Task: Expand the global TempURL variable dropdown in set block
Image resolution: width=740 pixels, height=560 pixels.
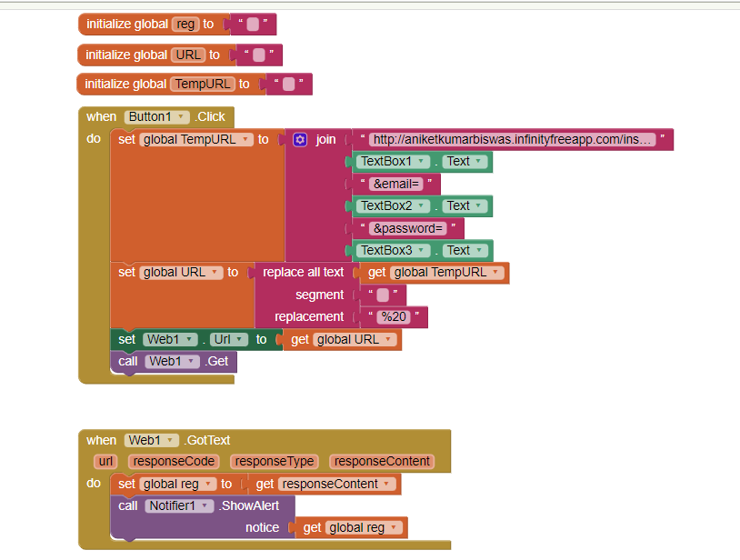Action: 245,140
